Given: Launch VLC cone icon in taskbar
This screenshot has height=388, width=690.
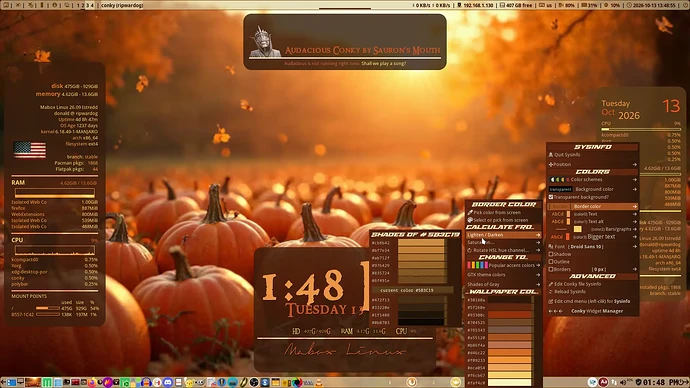Looking at the screenshot, I should pyautogui.click(x=318, y=382).
